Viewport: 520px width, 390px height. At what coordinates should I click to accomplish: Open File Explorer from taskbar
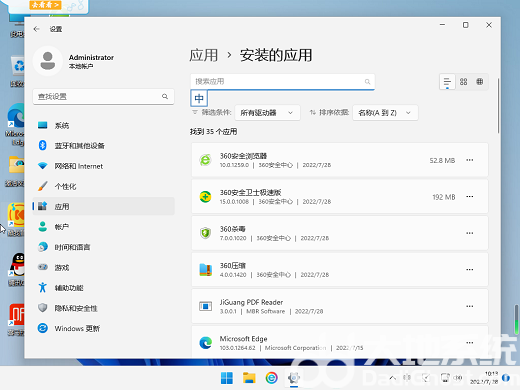point(249,378)
